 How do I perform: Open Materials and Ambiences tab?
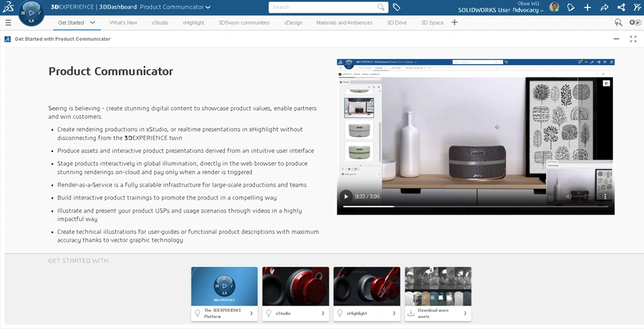344,23
